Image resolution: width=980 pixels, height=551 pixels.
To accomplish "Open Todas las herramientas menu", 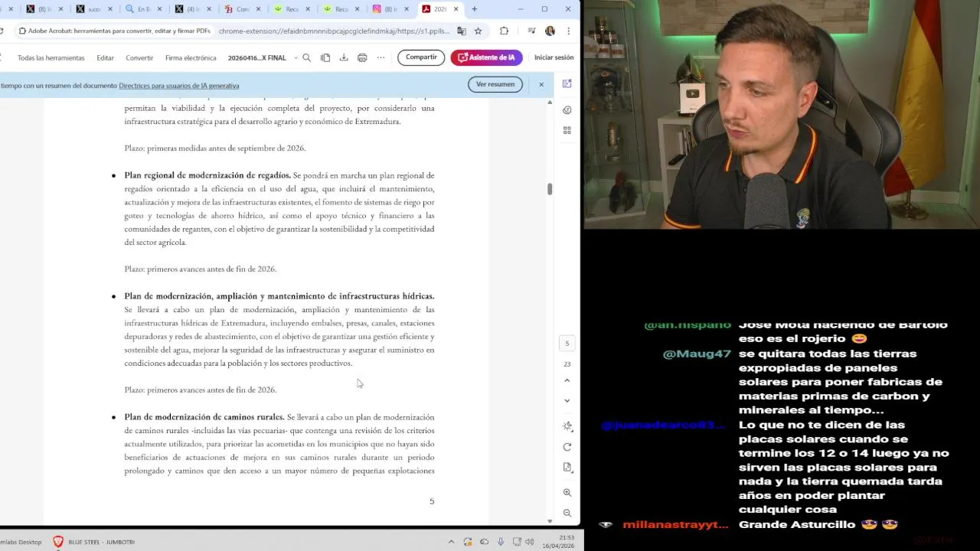I will [51, 57].
